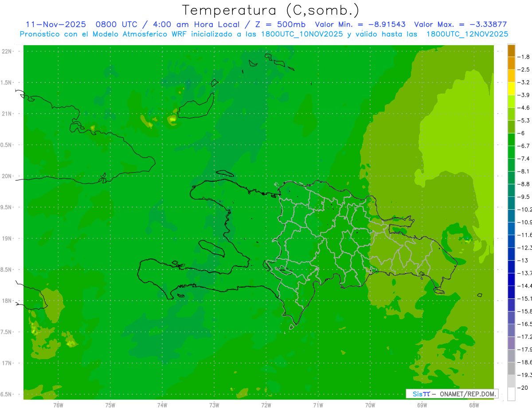Click the -6.7 legend value

coord(524,146)
